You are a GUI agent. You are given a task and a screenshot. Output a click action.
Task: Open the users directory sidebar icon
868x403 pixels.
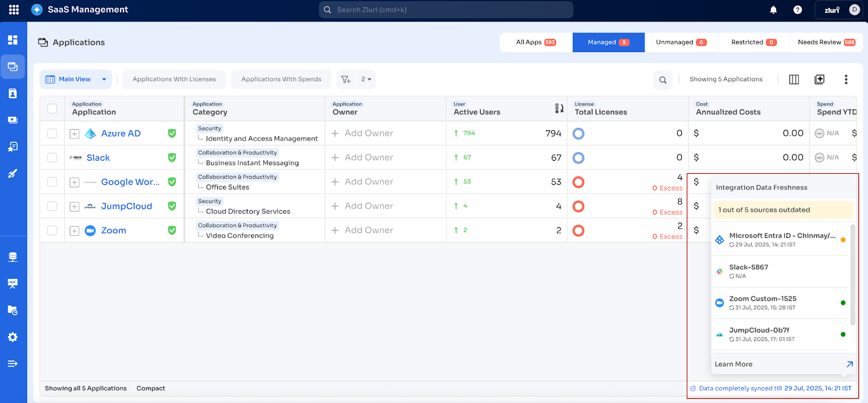click(13, 93)
